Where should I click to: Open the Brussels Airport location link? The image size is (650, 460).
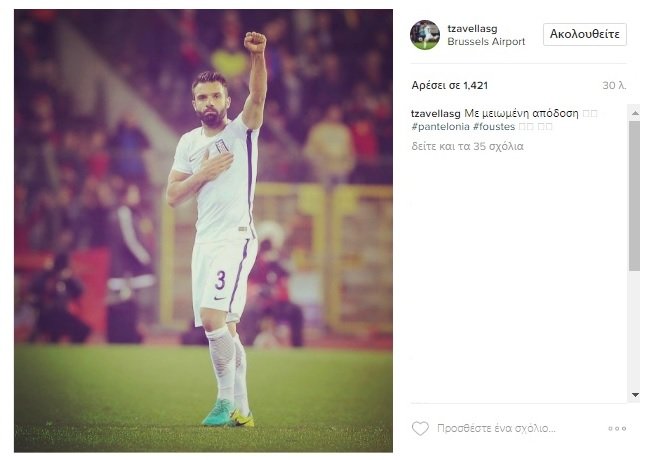click(486, 41)
